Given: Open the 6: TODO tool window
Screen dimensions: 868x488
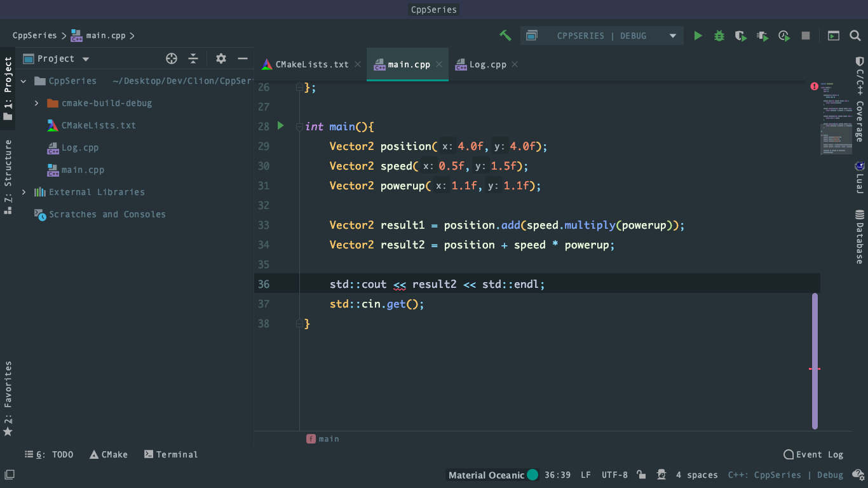Looking at the screenshot, I should (49, 454).
